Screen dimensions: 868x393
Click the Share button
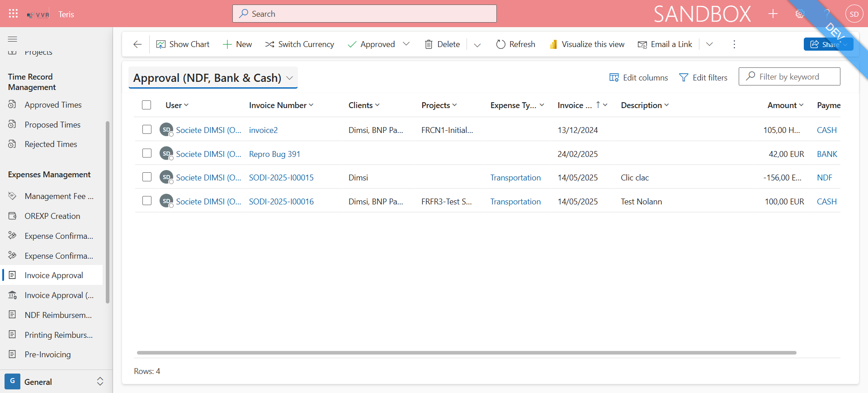pos(828,44)
